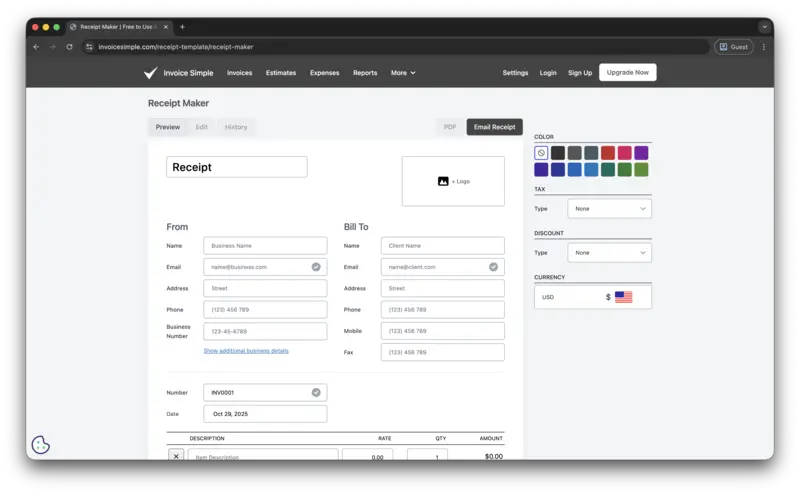
Task: Click Show additional business details link
Action: click(246, 351)
